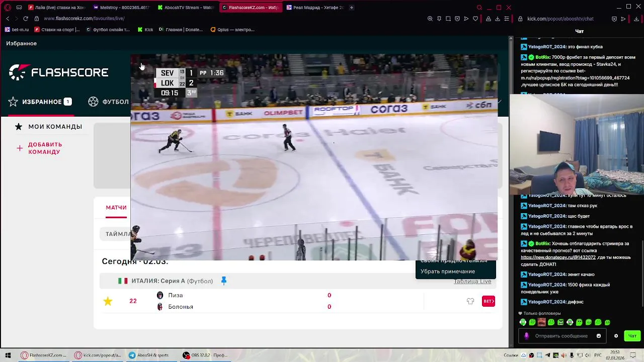Open downloads icon in Flashscore address bar
Screen dimensions: 644x362
(498, 19)
